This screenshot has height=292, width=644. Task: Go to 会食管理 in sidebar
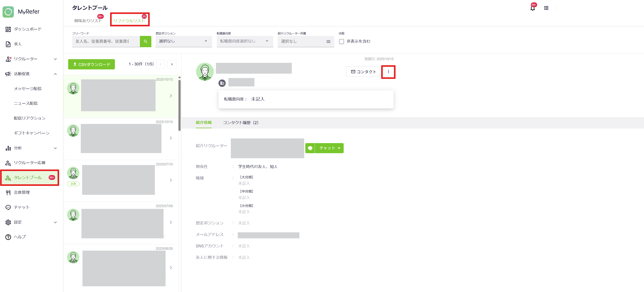tap(22, 193)
